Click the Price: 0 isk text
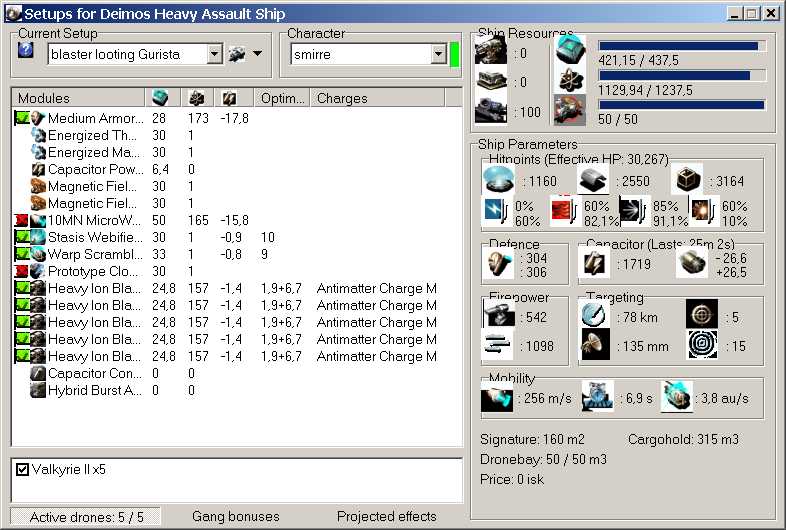 512,479
